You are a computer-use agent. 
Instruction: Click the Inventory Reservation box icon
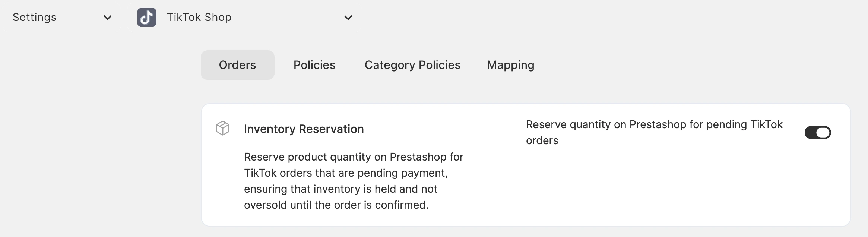tap(223, 128)
